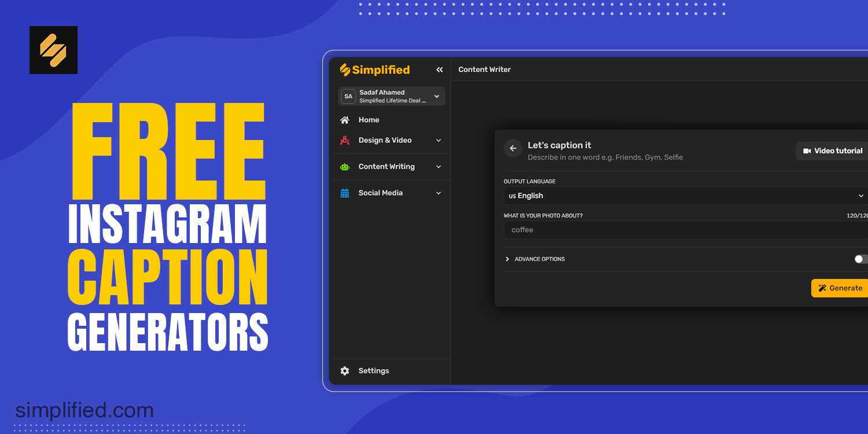Go back with the arrow button
The height and width of the screenshot is (434, 868).
tap(513, 149)
